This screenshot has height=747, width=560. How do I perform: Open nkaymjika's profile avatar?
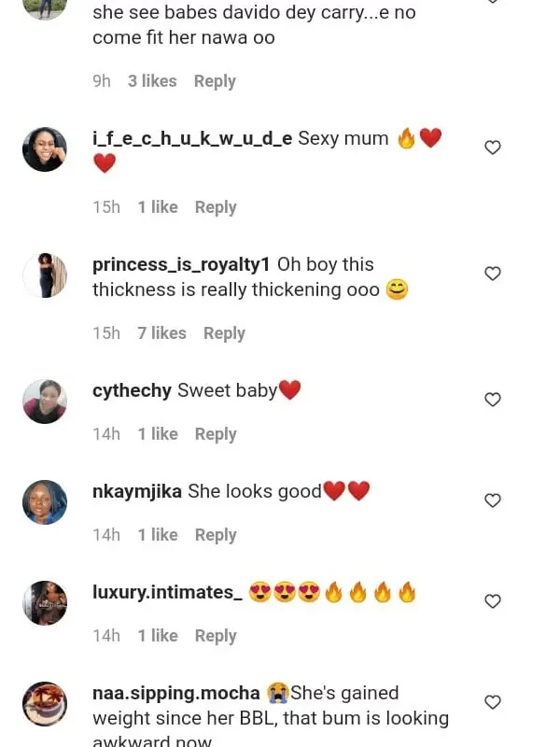tap(45, 502)
